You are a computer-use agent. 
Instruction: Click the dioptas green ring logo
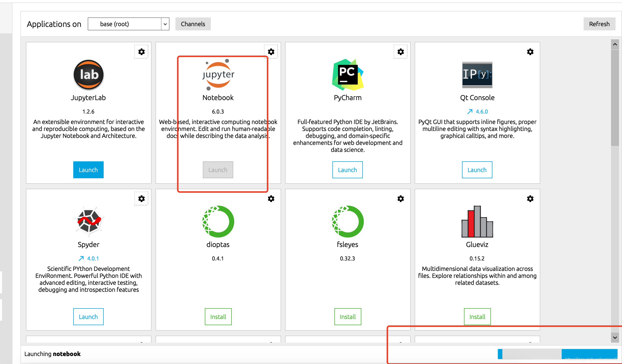tap(218, 221)
